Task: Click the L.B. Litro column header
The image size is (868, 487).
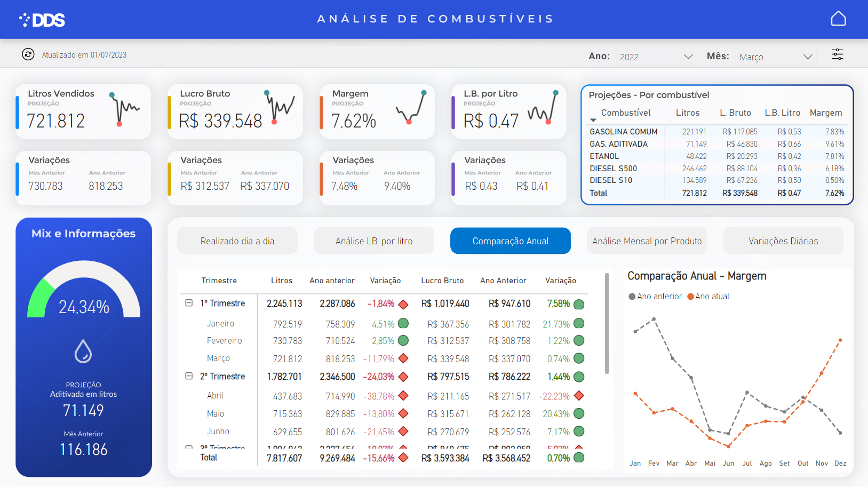Action: click(x=782, y=113)
